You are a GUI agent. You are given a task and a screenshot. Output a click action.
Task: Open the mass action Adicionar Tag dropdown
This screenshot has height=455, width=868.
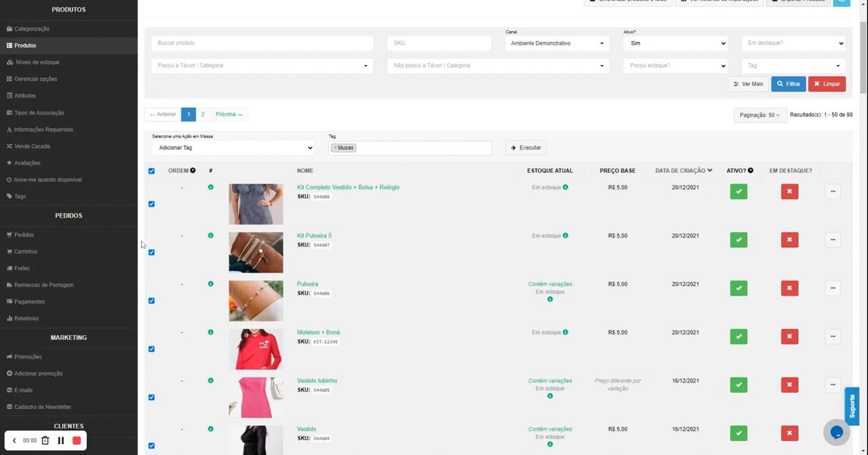coord(233,148)
